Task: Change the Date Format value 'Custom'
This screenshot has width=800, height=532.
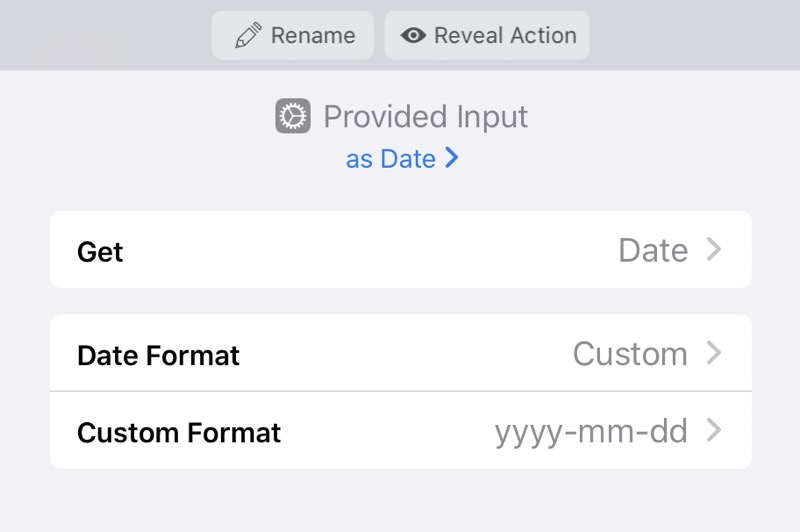Action: click(630, 354)
